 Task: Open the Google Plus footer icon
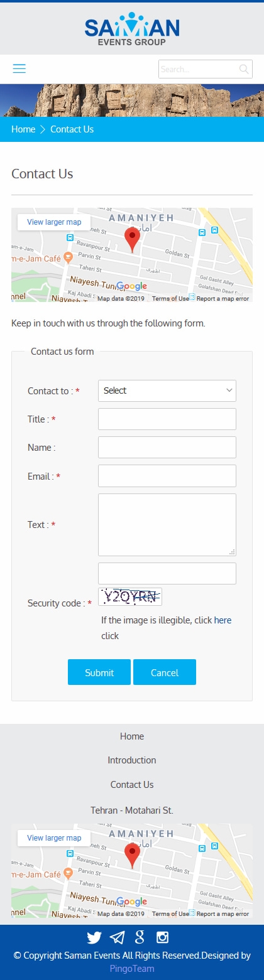pyautogui.click(x=140, y=938)
